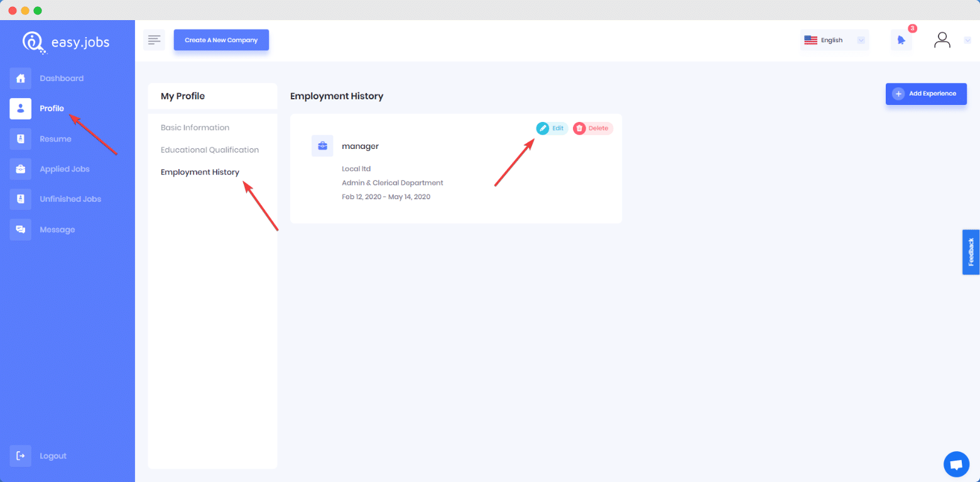Click the trash Delete icon
The image size is (980, 482).
(579, 128)
